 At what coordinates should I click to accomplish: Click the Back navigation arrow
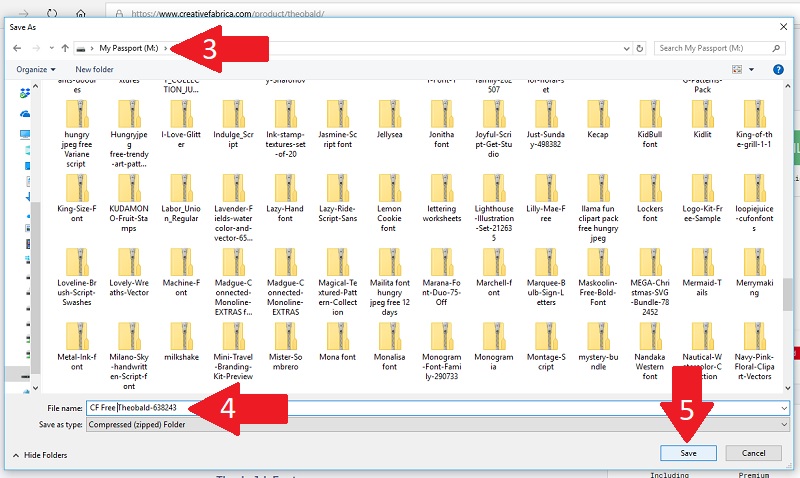coord(15,48)
